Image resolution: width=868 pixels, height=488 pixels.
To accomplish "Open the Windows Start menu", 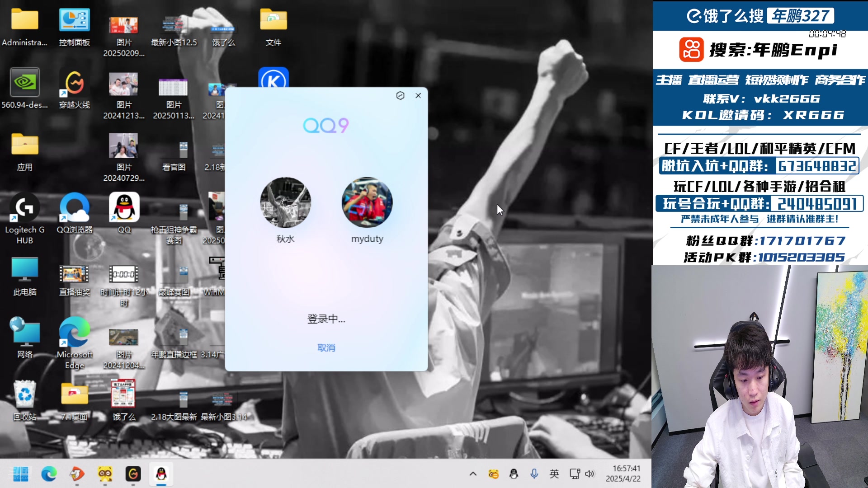I will point(21,474).
